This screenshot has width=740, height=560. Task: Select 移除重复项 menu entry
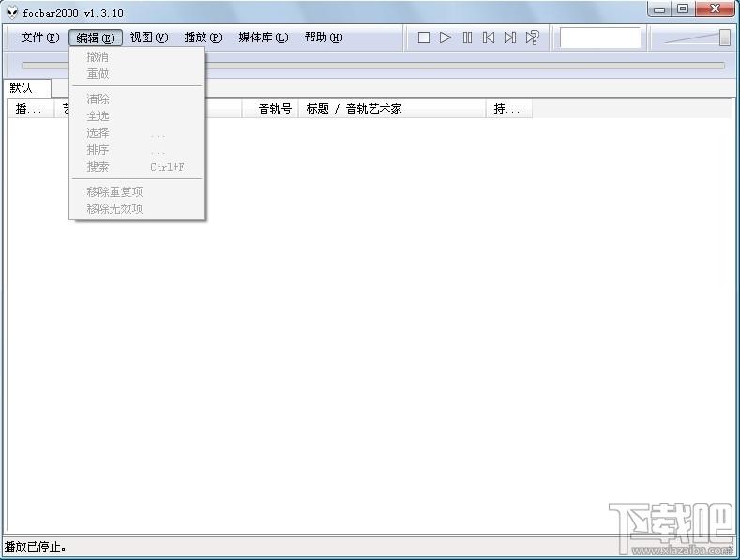click(137, 191)
